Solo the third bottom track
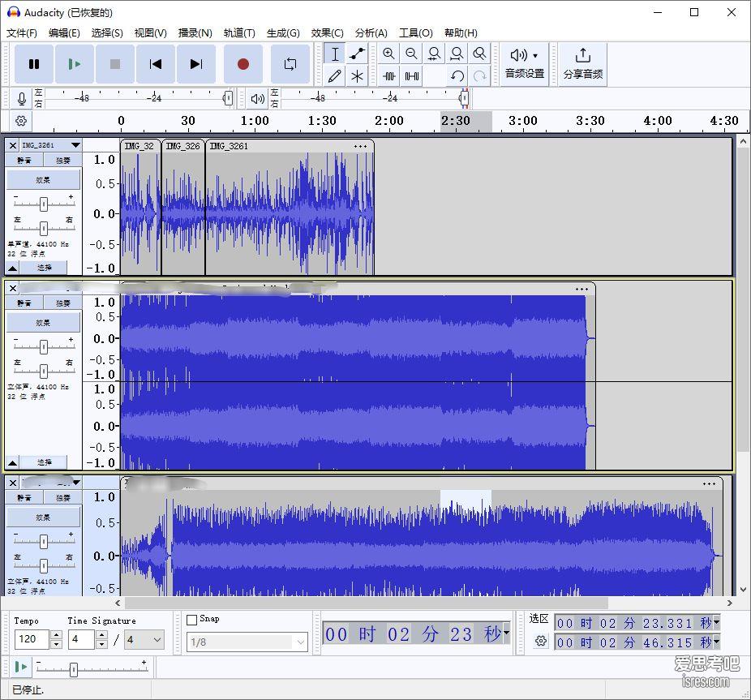The image size is (751, 700). pos(62,498)
